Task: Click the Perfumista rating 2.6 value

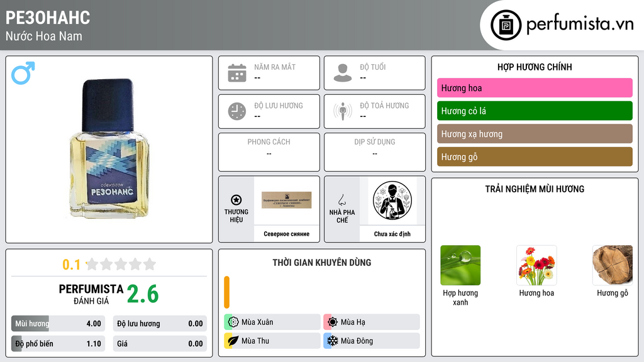Action: (x=143, y=294)
